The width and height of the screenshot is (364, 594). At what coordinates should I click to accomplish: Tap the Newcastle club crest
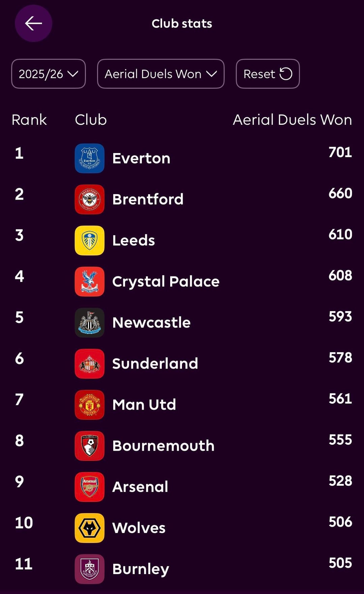(x=90, y=323)
